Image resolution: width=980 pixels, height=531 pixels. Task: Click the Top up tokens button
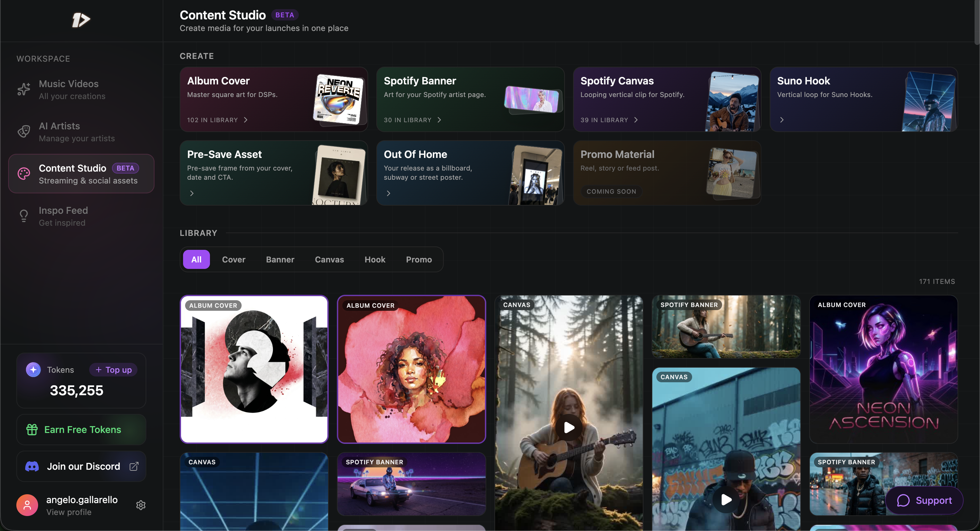[113, 370]
